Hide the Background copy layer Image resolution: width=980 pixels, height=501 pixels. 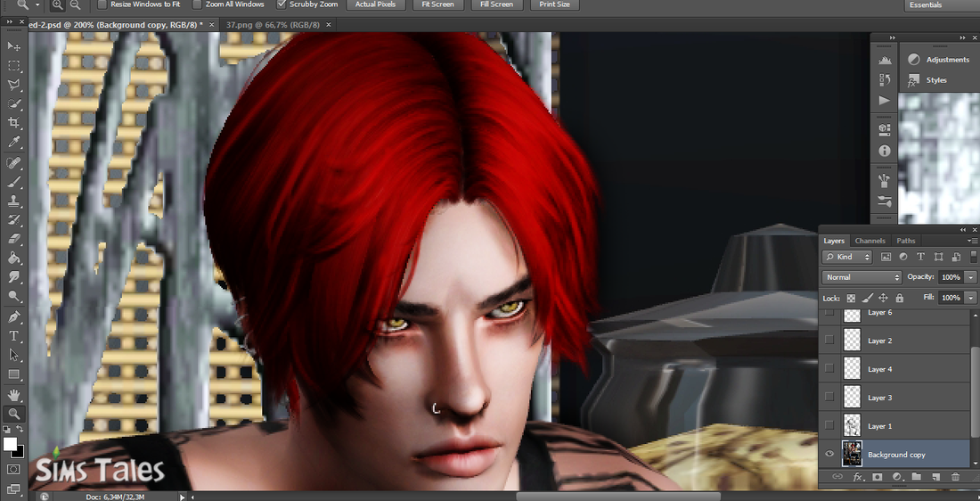(x=829, y=454)
